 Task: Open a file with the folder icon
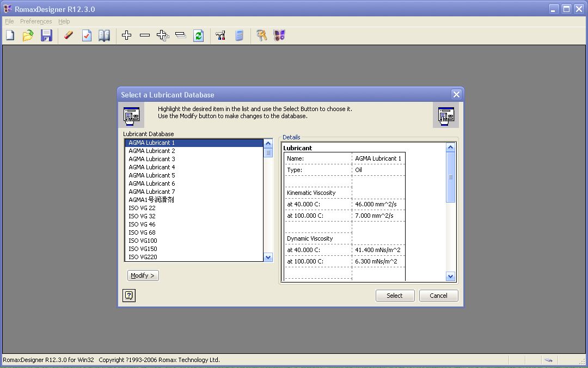28,35
